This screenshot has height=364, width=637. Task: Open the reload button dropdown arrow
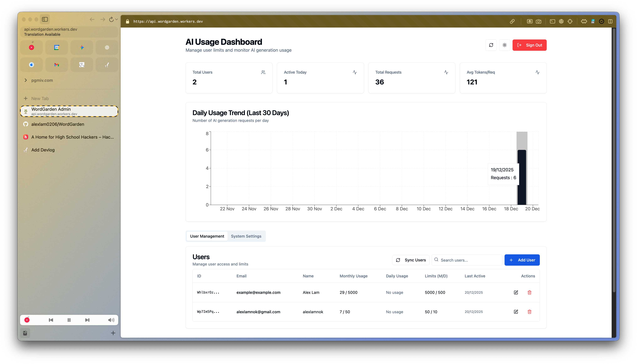click(x=117, y=19)
